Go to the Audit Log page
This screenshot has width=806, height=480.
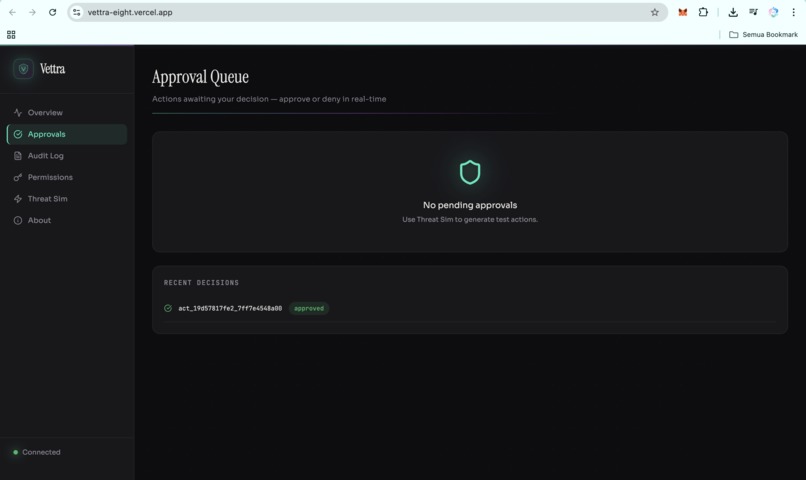coord(67,156)
